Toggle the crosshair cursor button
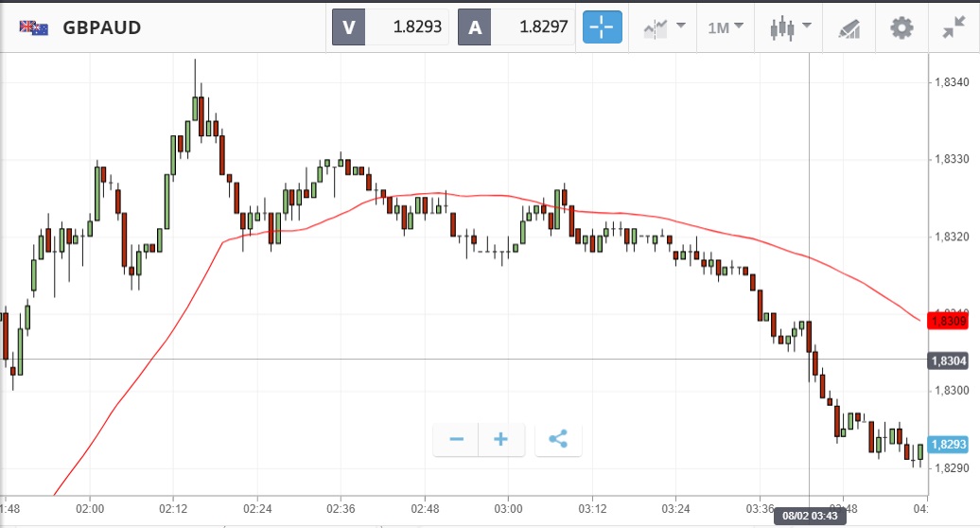The width and height of the screenshot is (980, 528). (x=603, y=27)
